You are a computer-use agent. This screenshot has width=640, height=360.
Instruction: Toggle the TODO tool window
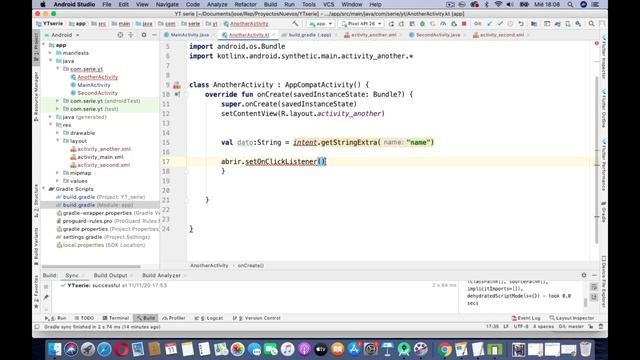(84, 318)
